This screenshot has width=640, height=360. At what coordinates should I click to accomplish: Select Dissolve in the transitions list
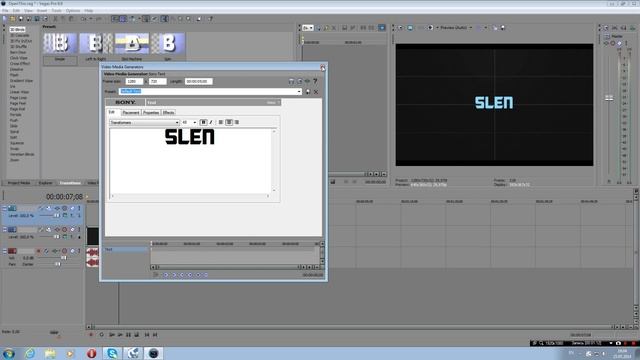click(16, 69)
